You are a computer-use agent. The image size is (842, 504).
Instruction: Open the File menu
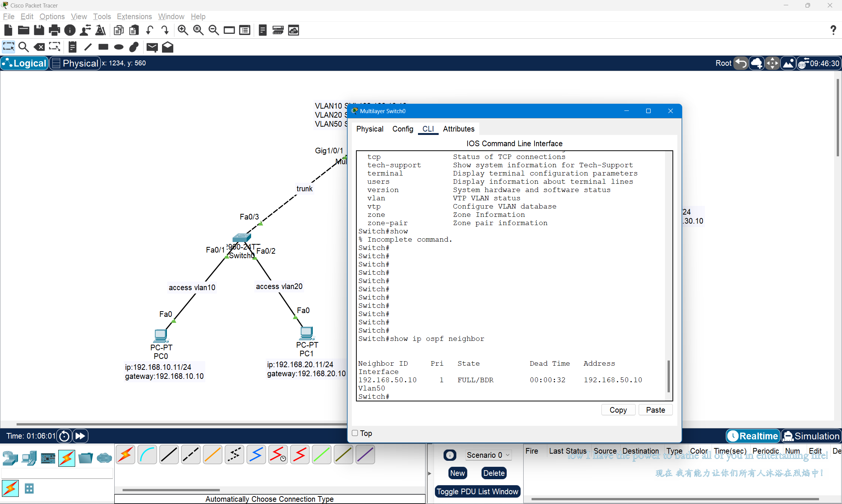pyautogui.click(x=9, y=17)
